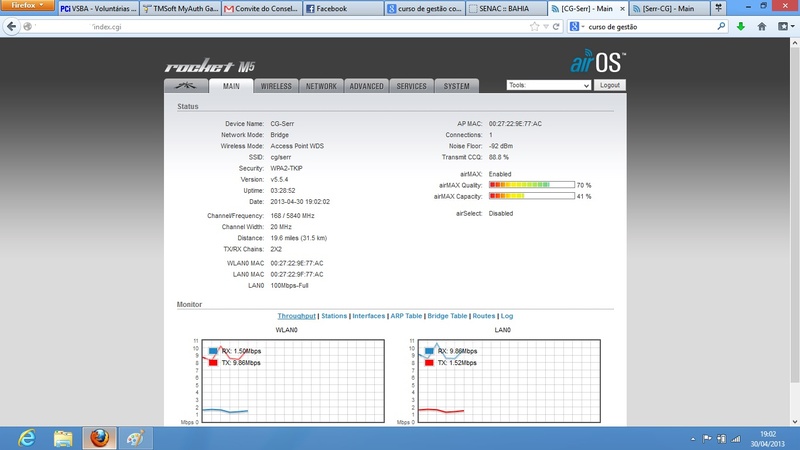Open Paint from the taskbar
The image size is (800, 450).
135,438
